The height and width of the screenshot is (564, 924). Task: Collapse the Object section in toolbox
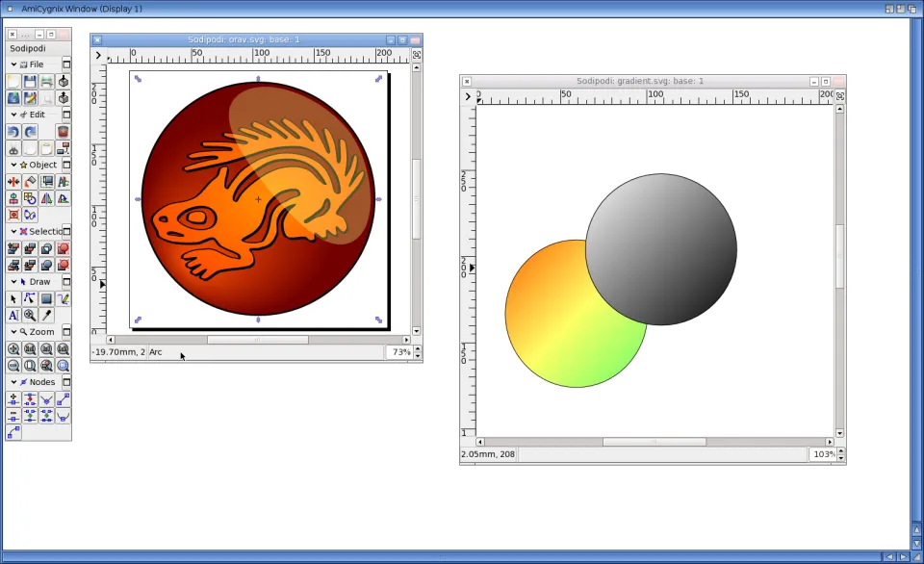[x=13, y=165]
